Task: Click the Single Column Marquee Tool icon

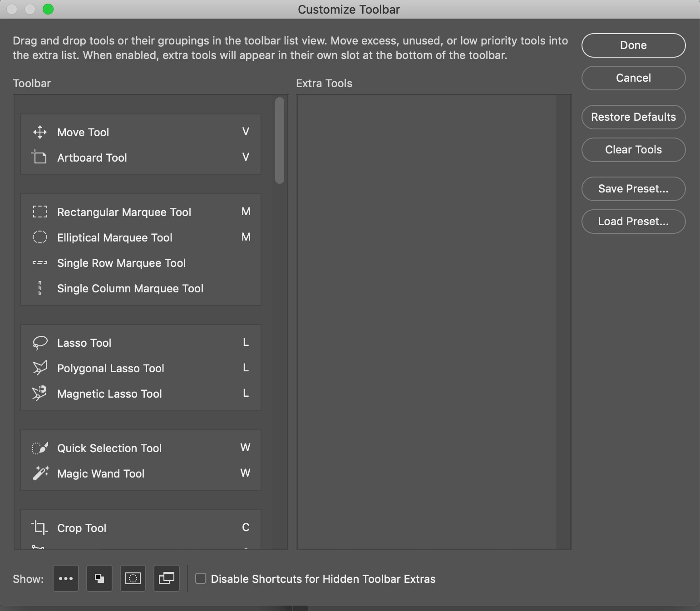Action: (40, 288)
